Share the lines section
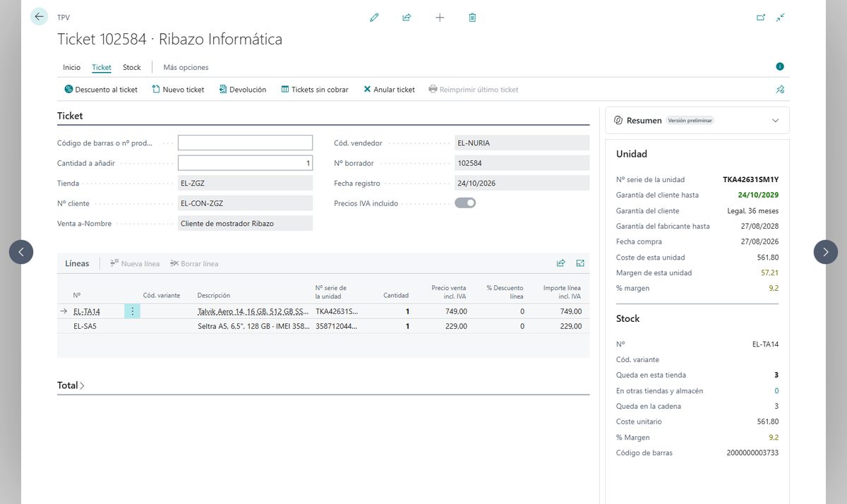 point(560,263)
